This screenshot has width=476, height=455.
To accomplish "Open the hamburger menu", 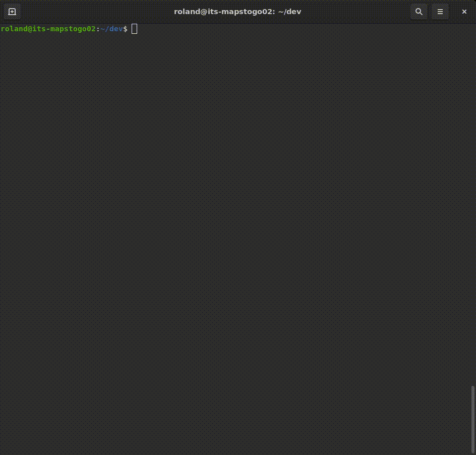I will pyautogui.click(x=440, y=12).
